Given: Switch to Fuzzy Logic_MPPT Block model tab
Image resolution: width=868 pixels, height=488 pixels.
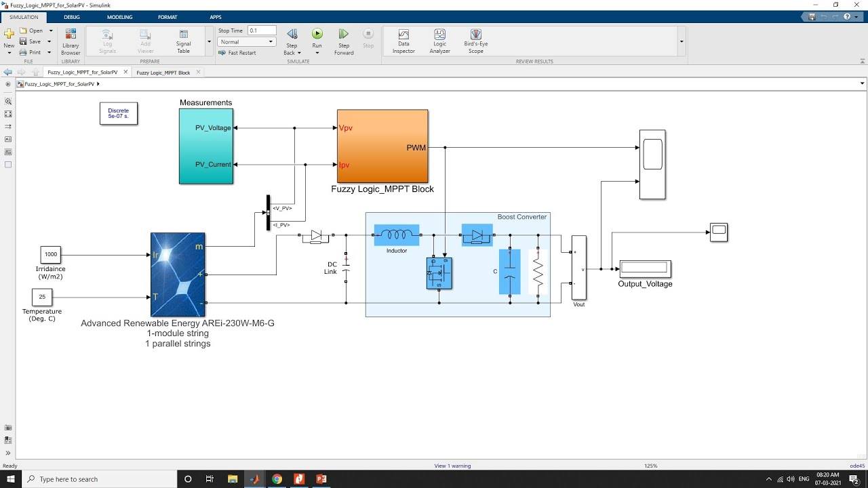Looking at the screenshot, I should pos(163,73).
